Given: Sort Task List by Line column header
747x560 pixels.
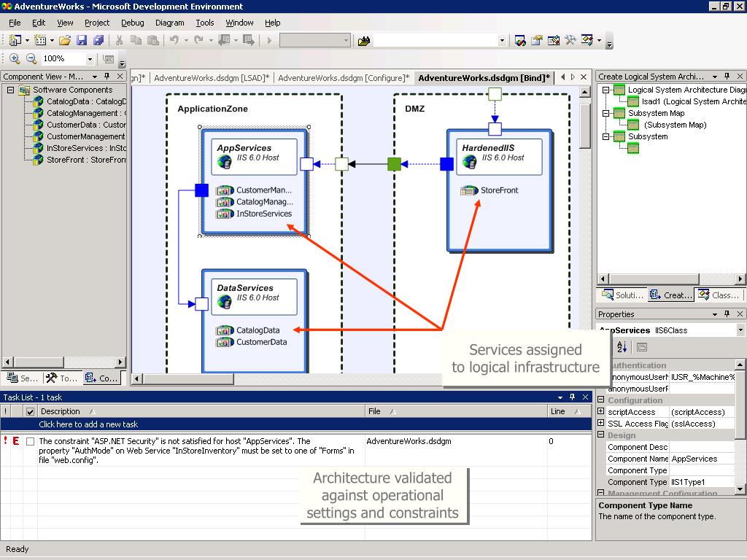Looking at the screenshot, I should click(569, 411).
